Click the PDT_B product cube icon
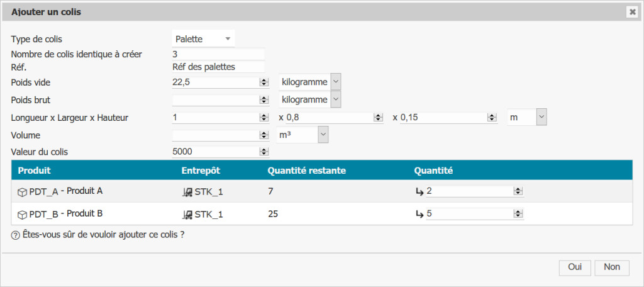Image resolution: width=644 pixels, height=287 pixels. [23, 215]
